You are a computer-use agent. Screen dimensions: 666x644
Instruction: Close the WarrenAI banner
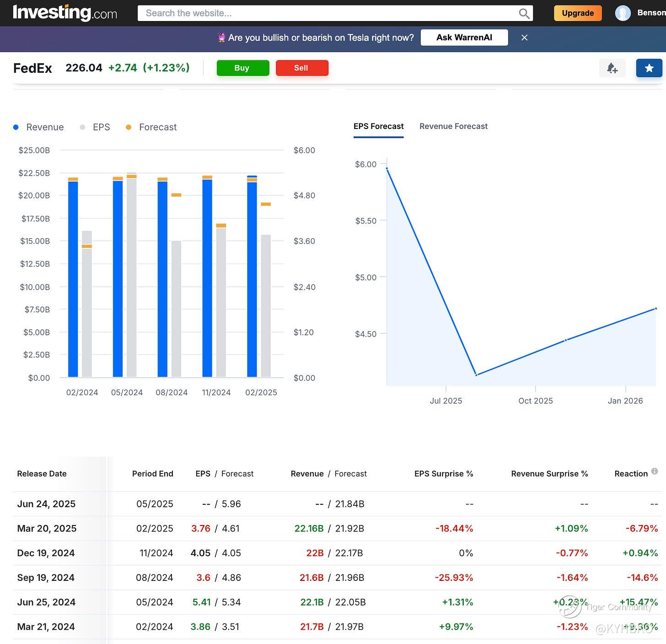coord(525,38)
